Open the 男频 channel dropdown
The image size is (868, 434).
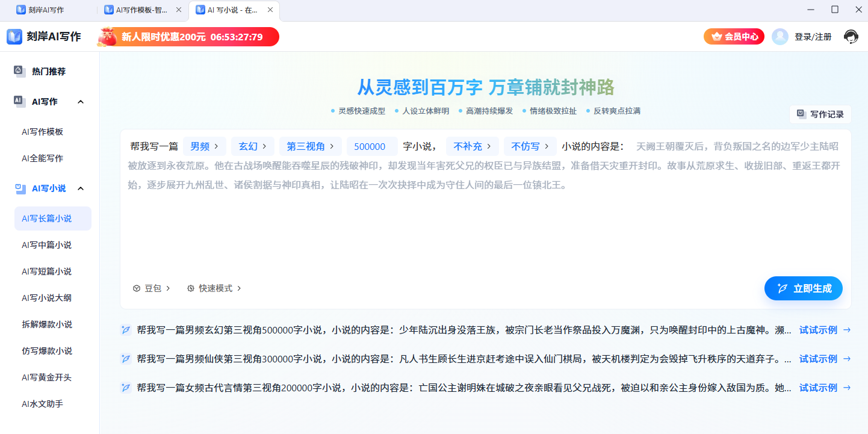coord(205,146)
